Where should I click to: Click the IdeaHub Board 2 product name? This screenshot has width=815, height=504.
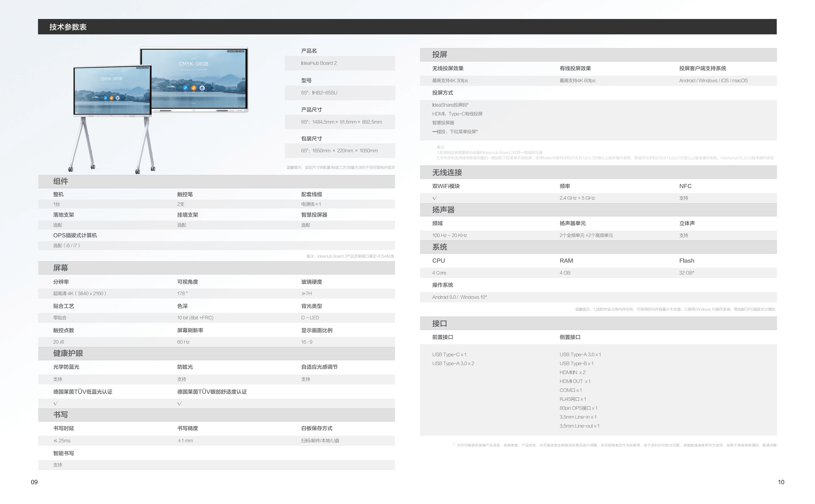coord(319,63)
